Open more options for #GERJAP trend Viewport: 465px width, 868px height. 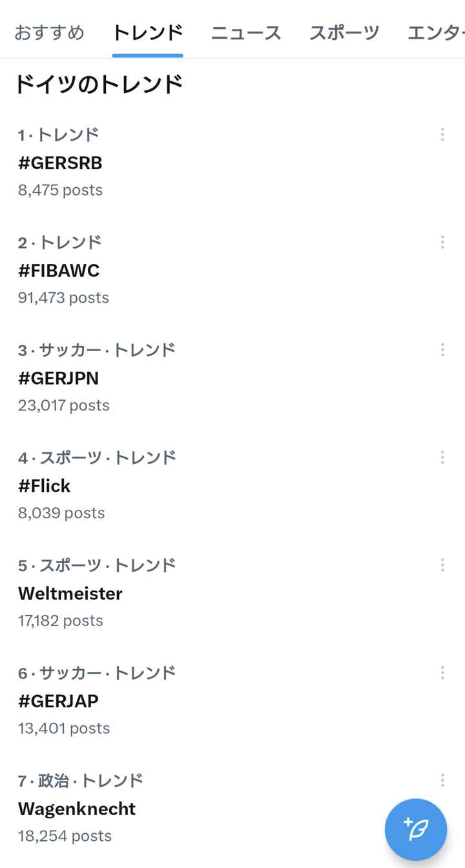point(442,673)
